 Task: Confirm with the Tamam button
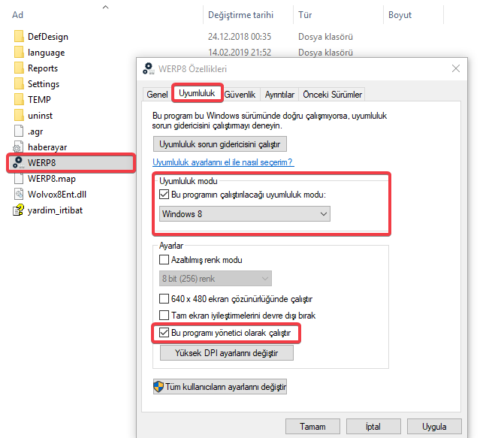pyautogui.click(x=312, y=427)
